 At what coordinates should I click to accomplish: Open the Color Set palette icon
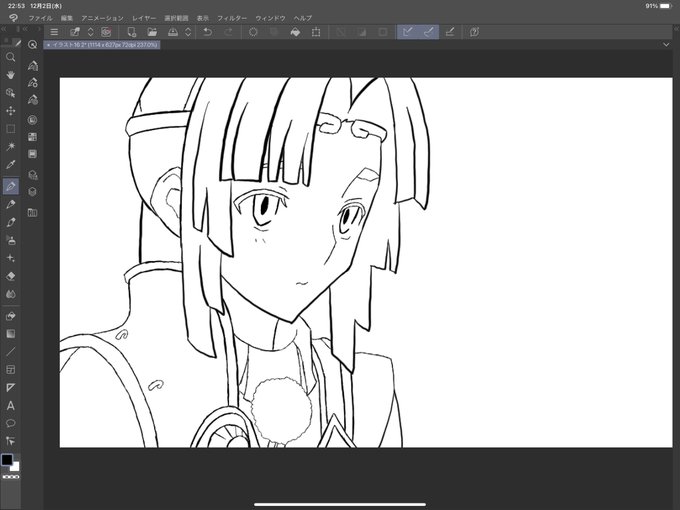click(33, 137)
